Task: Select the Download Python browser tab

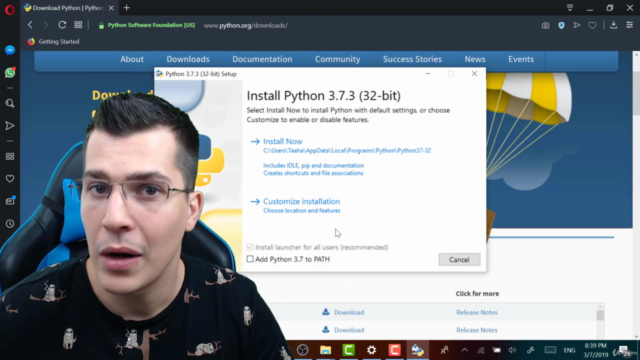Action: coord(69,8)
